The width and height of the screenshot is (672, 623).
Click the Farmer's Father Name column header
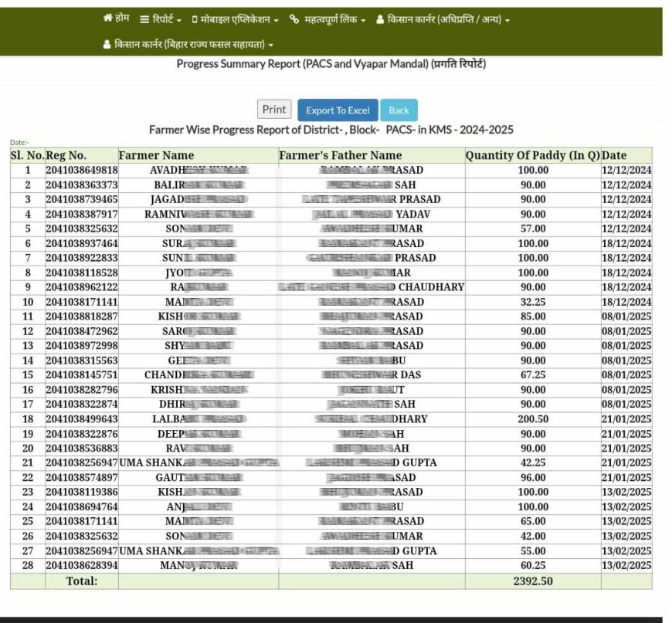point(340,155)
